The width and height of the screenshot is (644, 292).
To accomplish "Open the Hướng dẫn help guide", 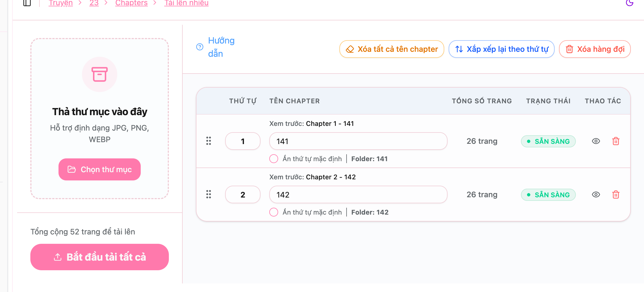I will tap(215, 47).
